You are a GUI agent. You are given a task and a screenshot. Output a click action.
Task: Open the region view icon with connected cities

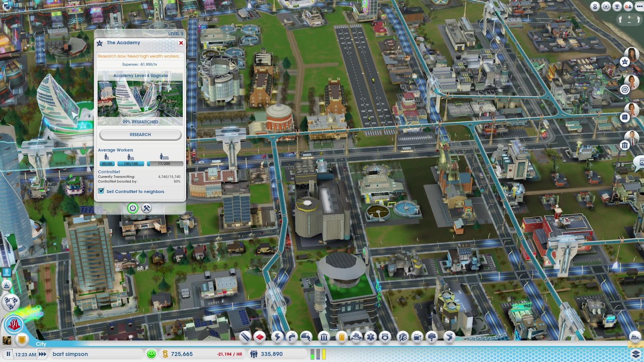click(x=11, y=302)
